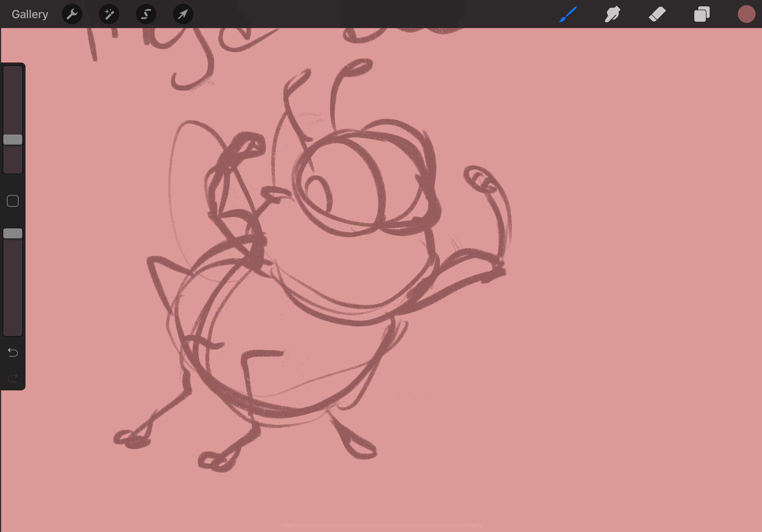Open the Gallery view
762x532 pixels.
click(x=30, y=14)
